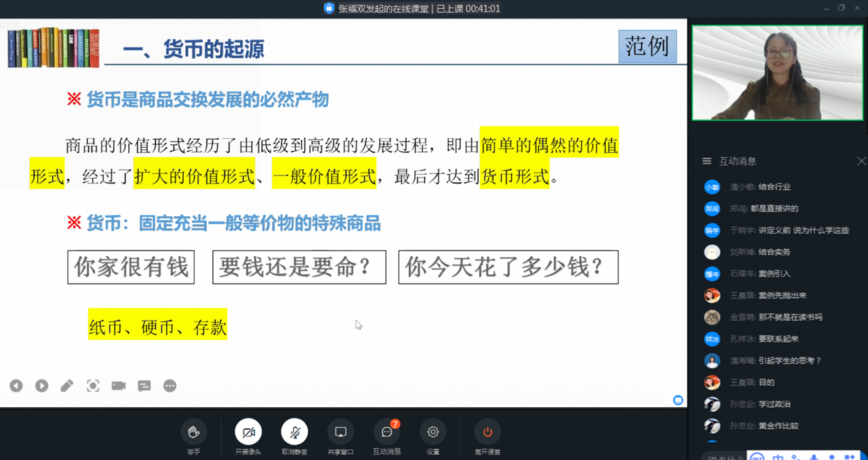The image size is (868, 460).
Task: Open the share window (共享窗口) option
Action: (340, 432)
